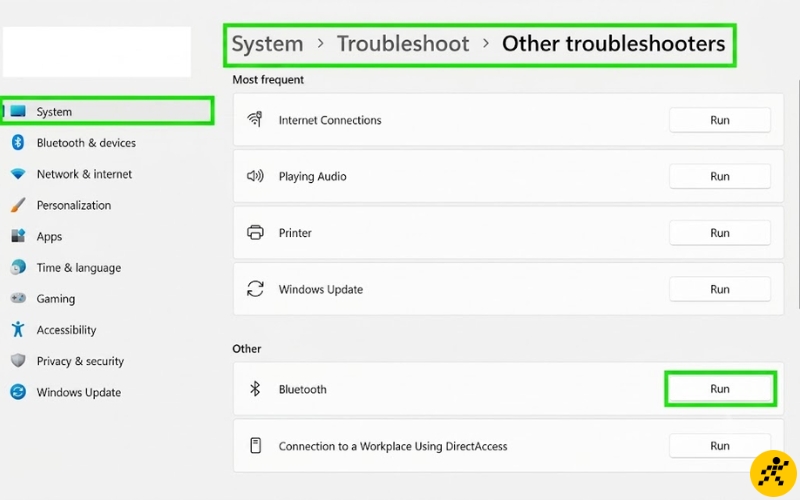Click the Most frequent section heading
The width and height of the screenshot is (800, 500).
point(268,80)
